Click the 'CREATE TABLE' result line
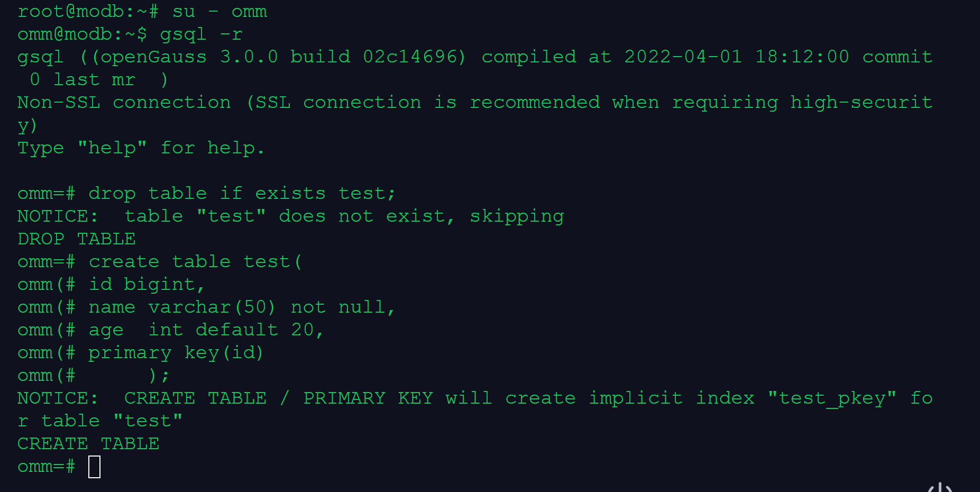Screen dimensions: 980x492 (88, 444)
